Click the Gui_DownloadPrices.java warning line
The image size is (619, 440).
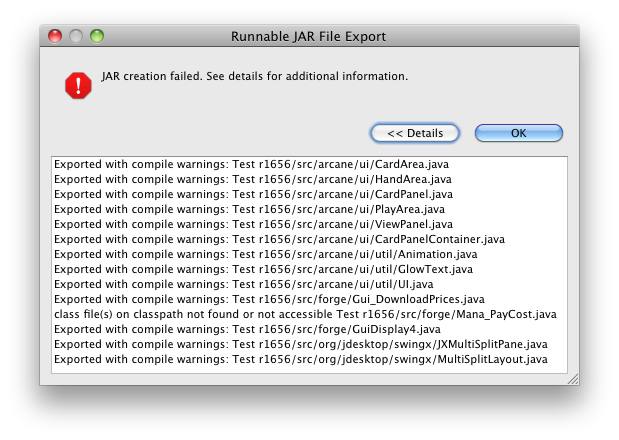(x=269, y=299)
